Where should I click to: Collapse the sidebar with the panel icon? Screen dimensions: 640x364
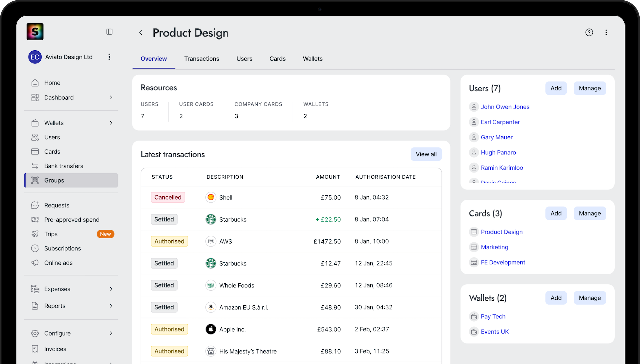[109, 32]
